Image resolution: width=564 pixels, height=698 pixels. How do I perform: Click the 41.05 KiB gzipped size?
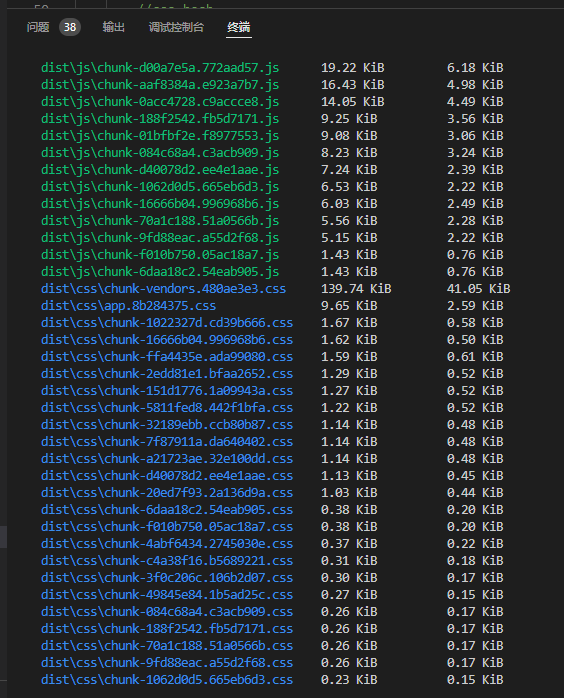(x=479, y=288)
